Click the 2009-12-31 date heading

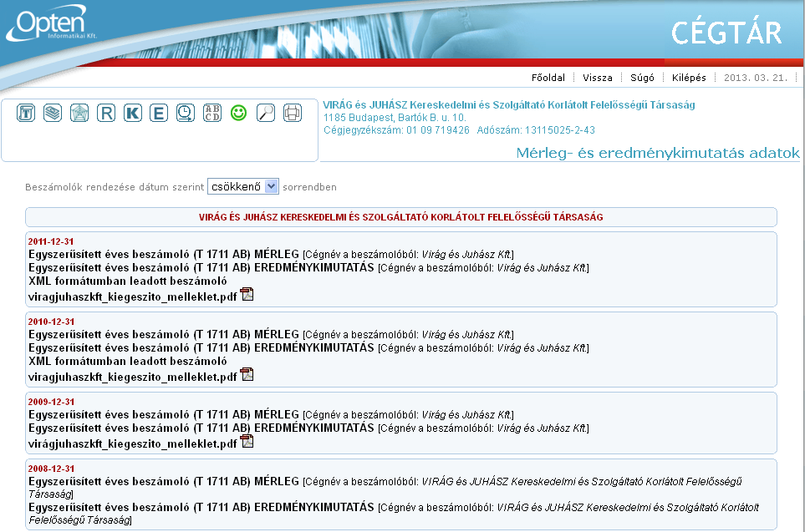[x=51, y=402]
